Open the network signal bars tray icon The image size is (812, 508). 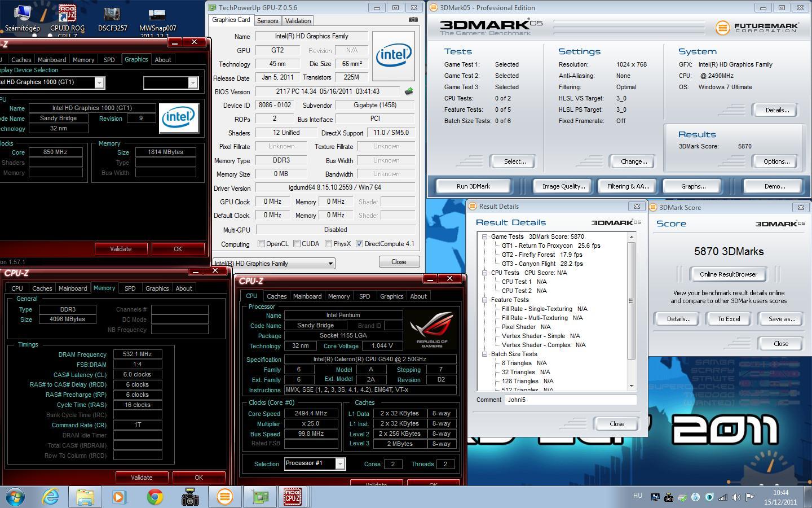[723, 497]
